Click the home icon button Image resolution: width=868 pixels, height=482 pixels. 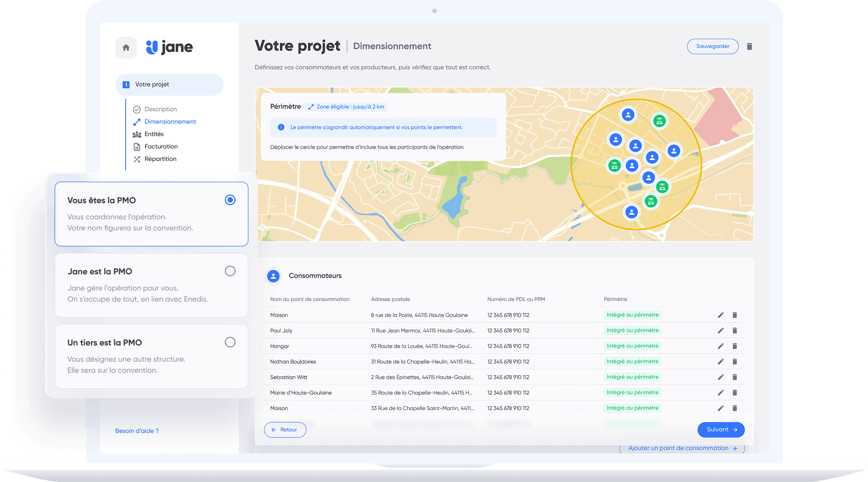(126, 48)
